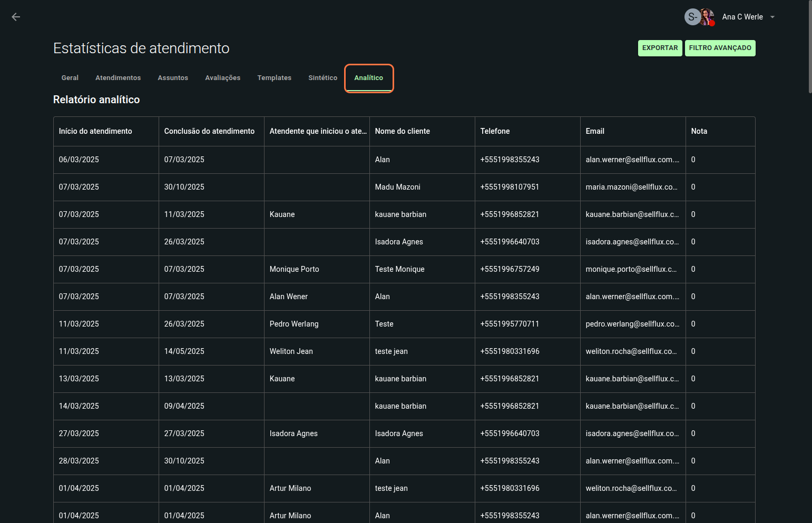The image size is (812, 523).
Task: Select the Analítico tab
Action: tap(368, 78)
